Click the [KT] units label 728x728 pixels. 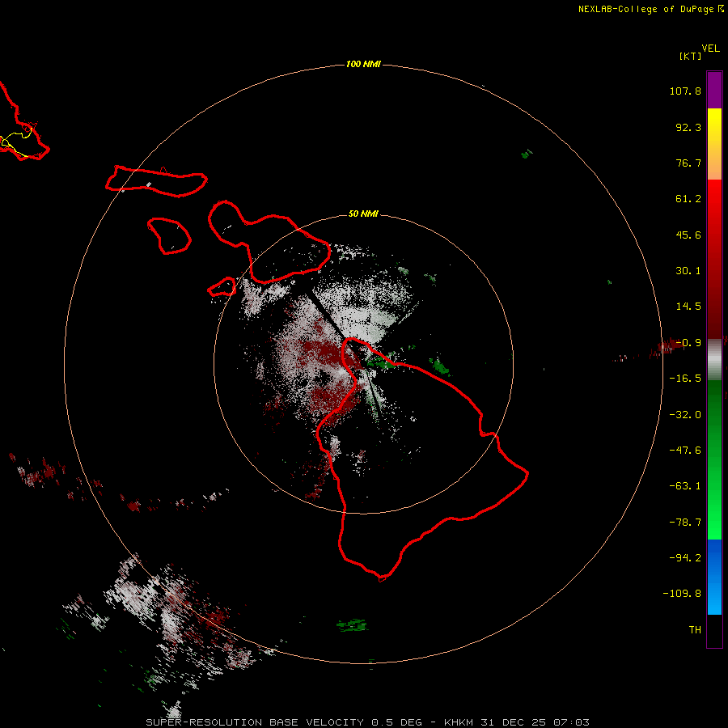pyautogui.click(x=691, y=56)
